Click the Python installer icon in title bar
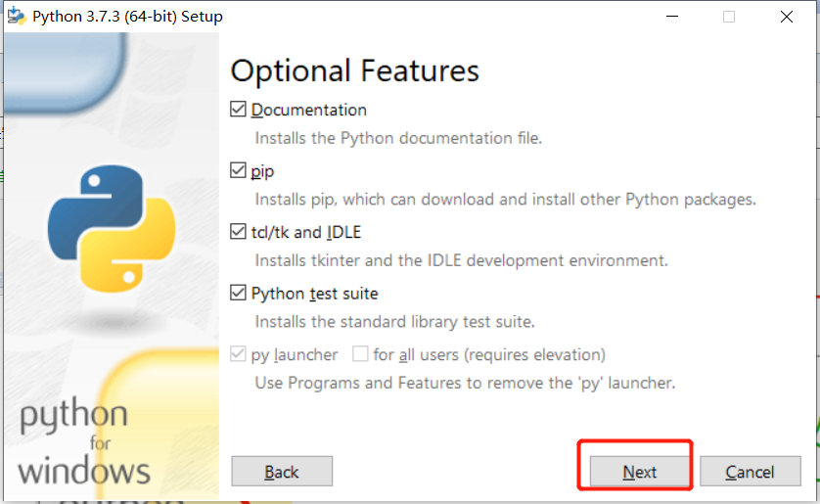The image size is (820, 504). (16, 17)
